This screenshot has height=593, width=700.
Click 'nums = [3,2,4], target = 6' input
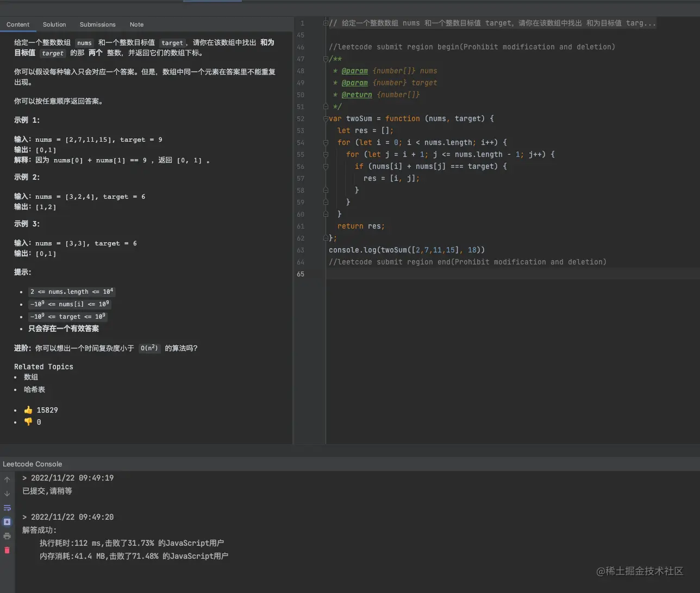click(x=90, y=197)
